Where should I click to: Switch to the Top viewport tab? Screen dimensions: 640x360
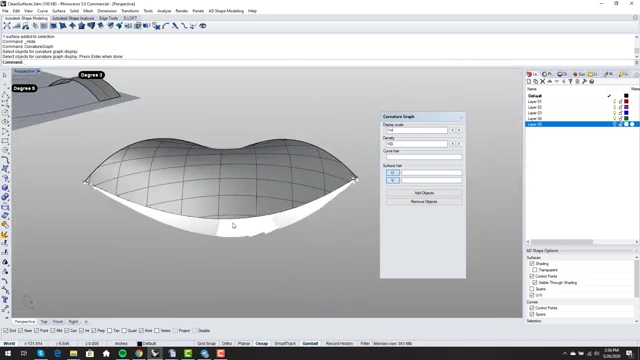[x=44, y=322]
